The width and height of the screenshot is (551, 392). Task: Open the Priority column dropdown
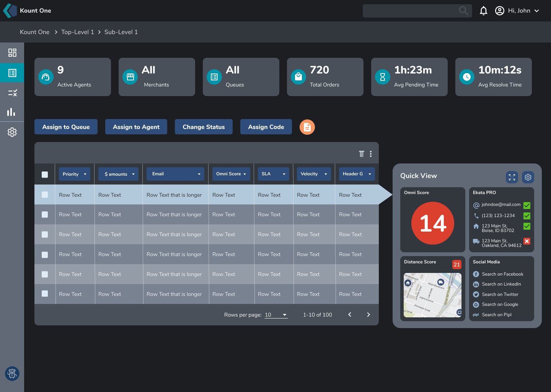[x=75, y=174]
